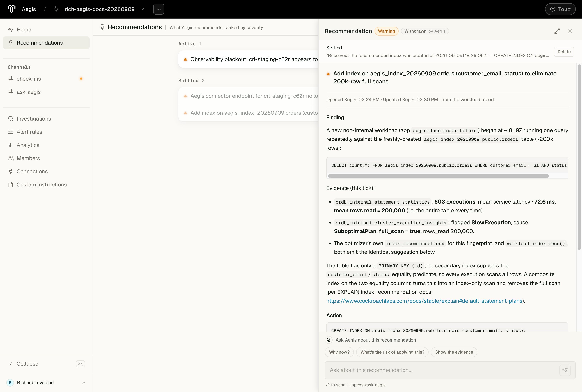The height and width of the screenshot is (392, 582).
Task: Click the Aegis logo icon
Action: pyautogui.click(x=11, y=9)
